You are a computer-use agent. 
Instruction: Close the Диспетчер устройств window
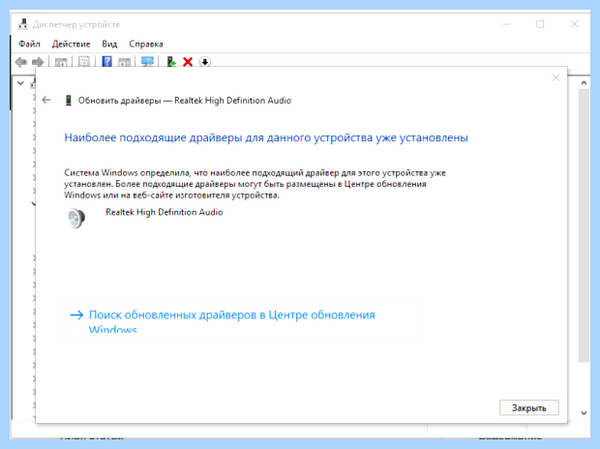[x=574, y=24]
